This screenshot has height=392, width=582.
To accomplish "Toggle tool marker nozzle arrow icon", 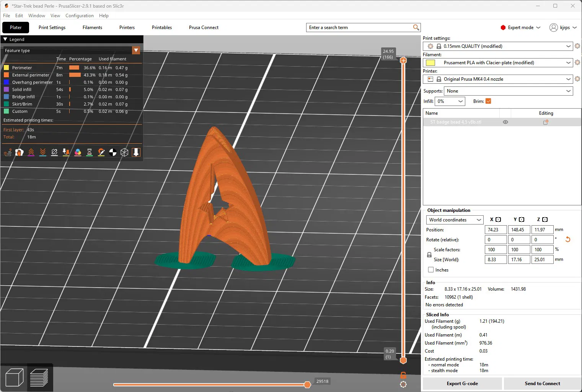I will (x=136, y=153).
